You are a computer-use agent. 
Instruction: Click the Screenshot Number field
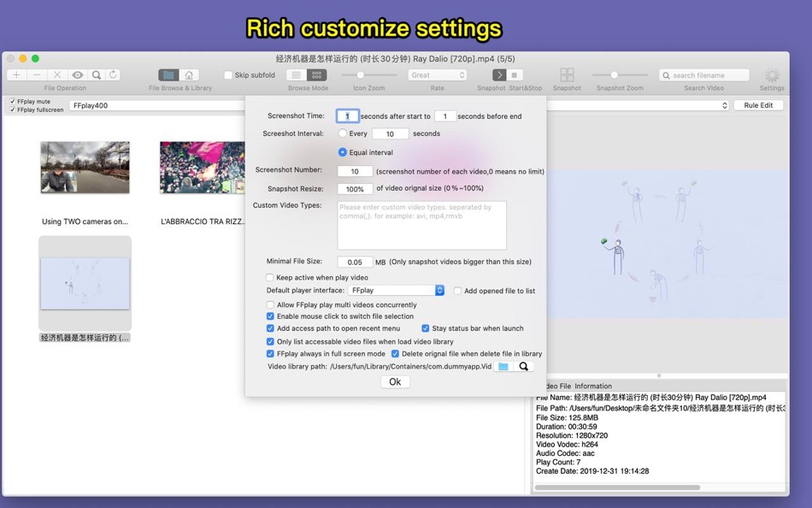click(355, 171)
